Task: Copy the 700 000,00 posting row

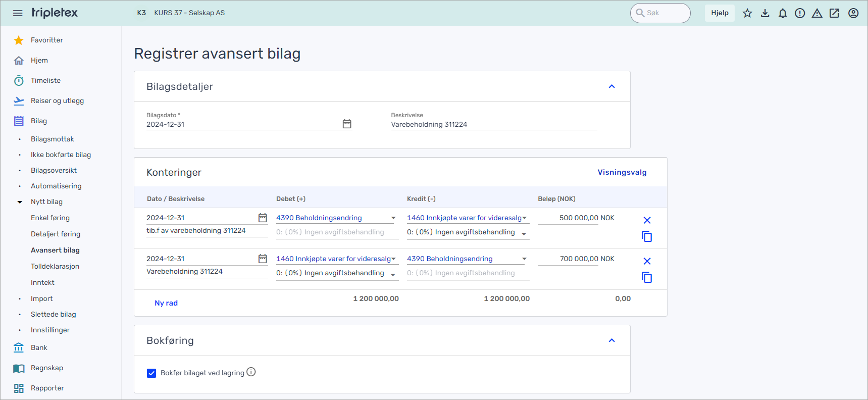Action: [647, 277]
